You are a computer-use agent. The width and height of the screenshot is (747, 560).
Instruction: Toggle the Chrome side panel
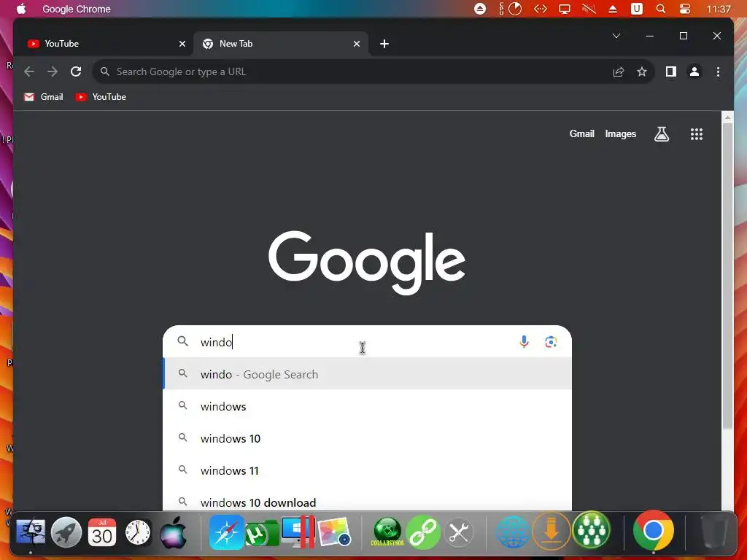[671, 71]
